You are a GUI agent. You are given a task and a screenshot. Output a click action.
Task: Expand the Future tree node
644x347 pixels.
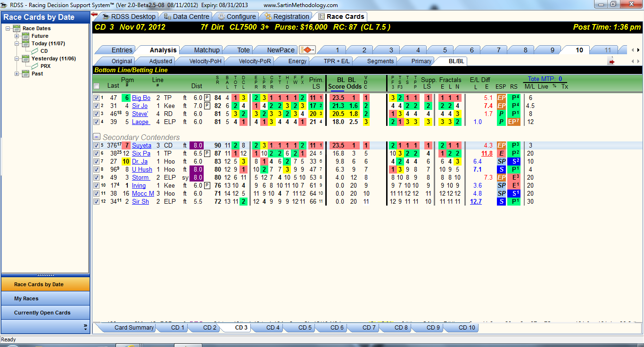pos(17,36)
